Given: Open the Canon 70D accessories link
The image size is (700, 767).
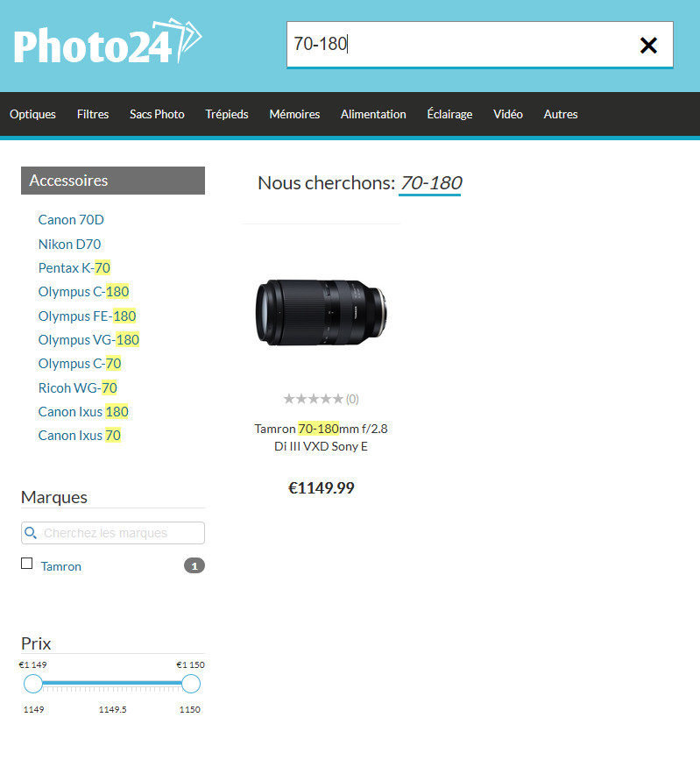Looking at the screenshot, I should tap(71, 220).
